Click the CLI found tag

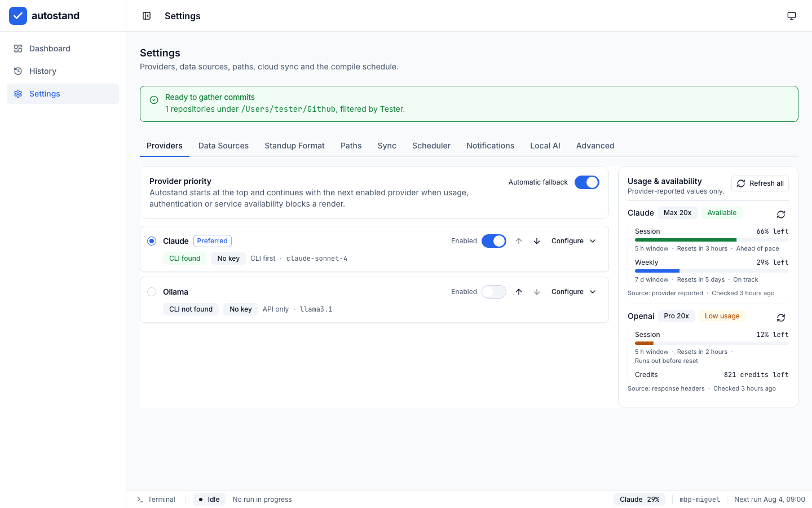[x=185, y=259]
